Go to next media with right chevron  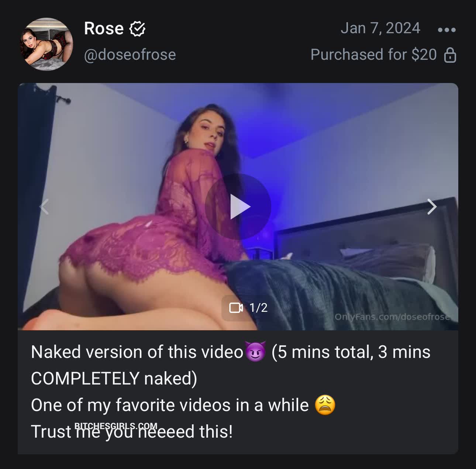pyautogui.click(x=432, y=207)
